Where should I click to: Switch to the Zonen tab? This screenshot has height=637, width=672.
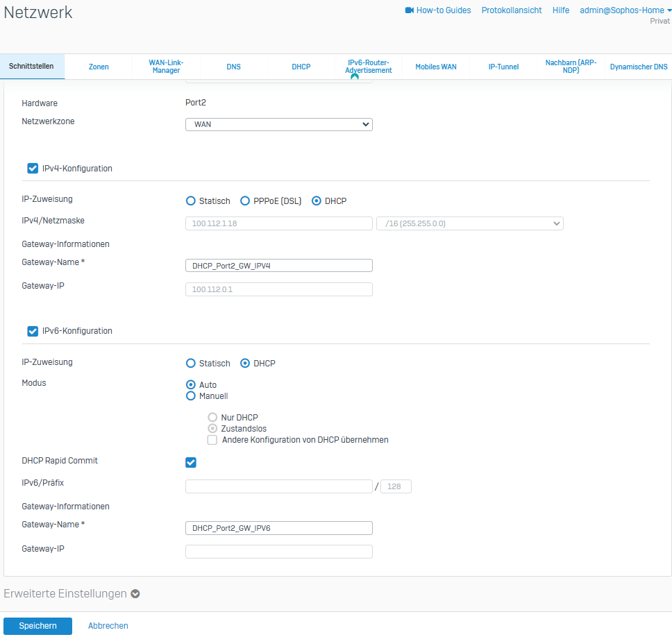(99, 67)
